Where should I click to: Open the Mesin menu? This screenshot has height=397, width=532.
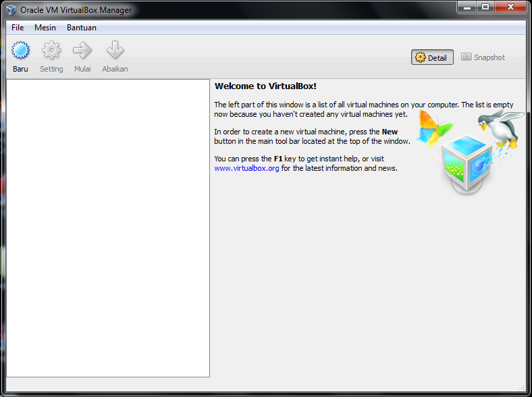45,28
